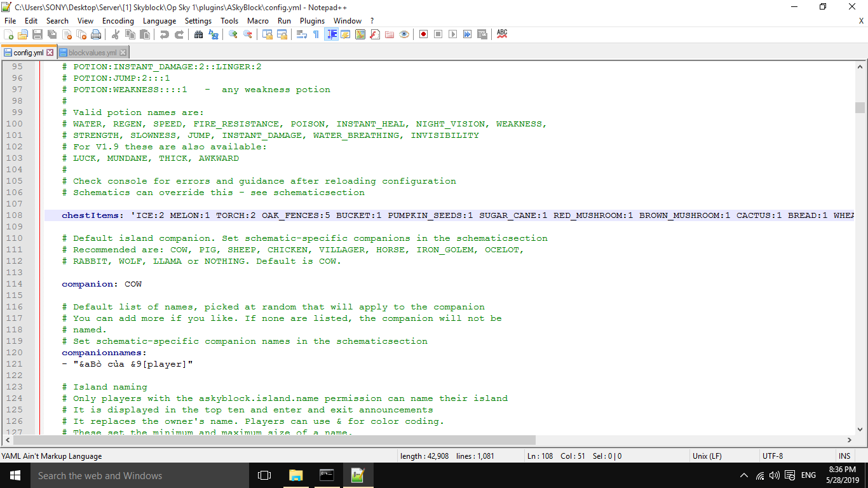The image size is (868, 488).
Task: Toggle Show All Characters pilcrow icon
Action: click(x=316, y=34)
